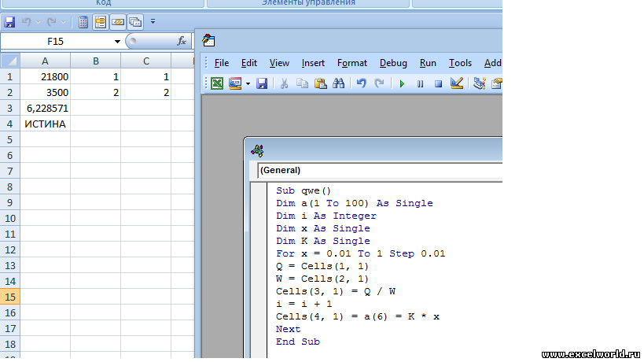Open the (General) object dropdown
The image size is (644, 362).
click(377, 170)
